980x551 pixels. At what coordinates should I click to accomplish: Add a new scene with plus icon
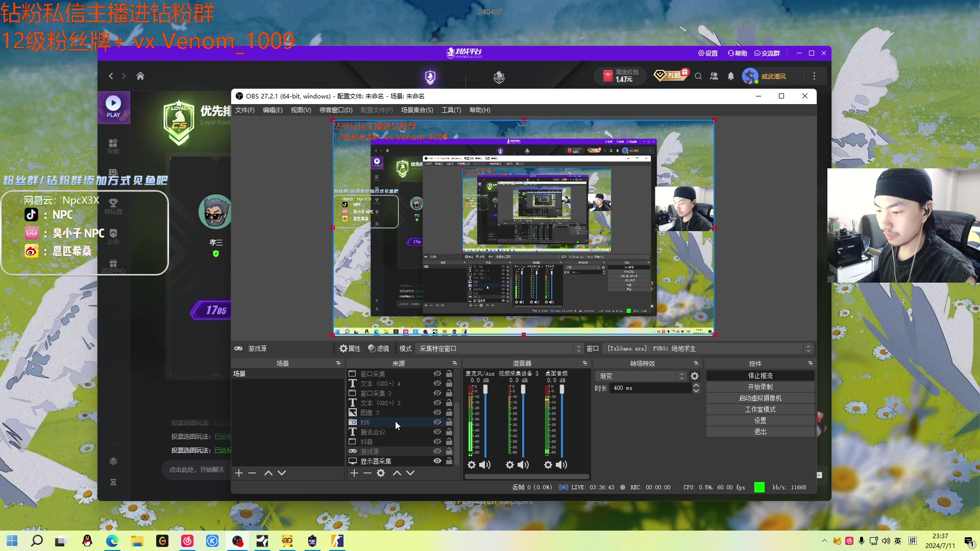[x=239, y=473]
